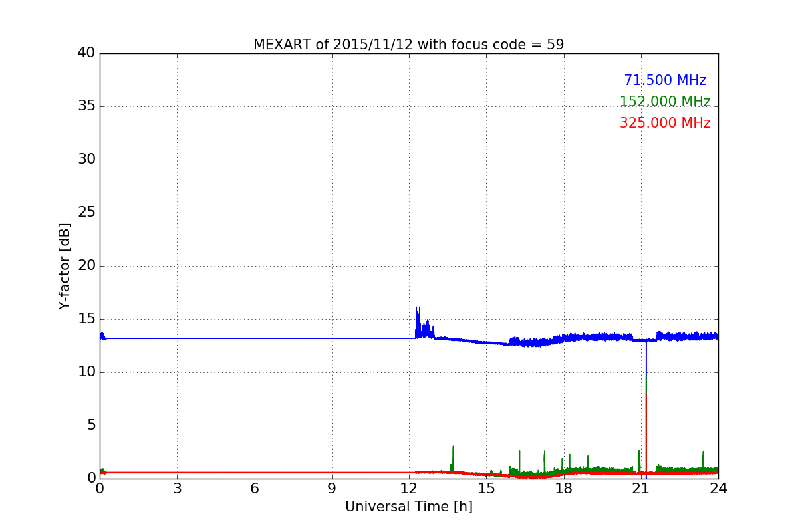Click the 3 tick label on x-axis

(x=177, y=488)
